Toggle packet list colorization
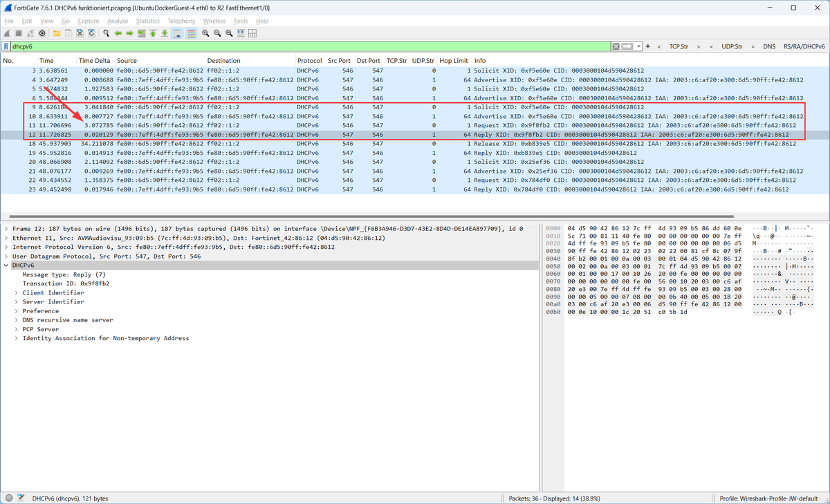The height and width of the screenshot is (504, 830). (190, 32)
